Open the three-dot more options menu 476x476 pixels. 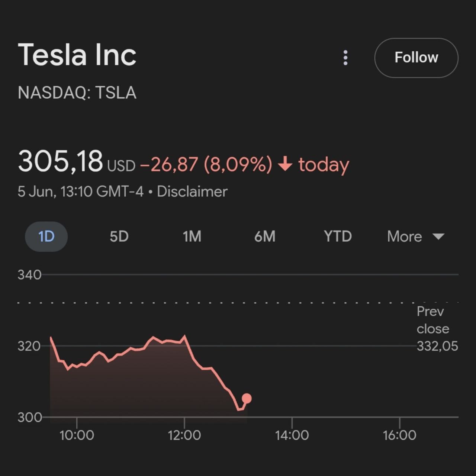coord(345,58)
